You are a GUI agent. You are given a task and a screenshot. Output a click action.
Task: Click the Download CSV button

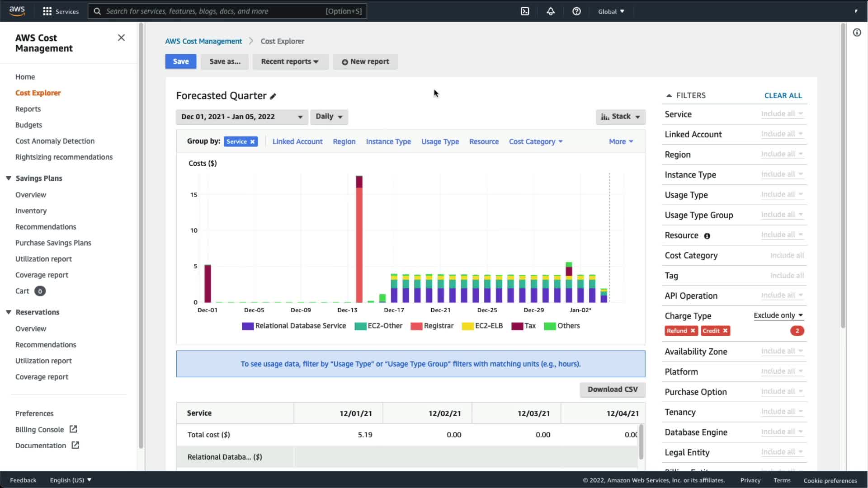pyautogui.click(x=612, y=389)
